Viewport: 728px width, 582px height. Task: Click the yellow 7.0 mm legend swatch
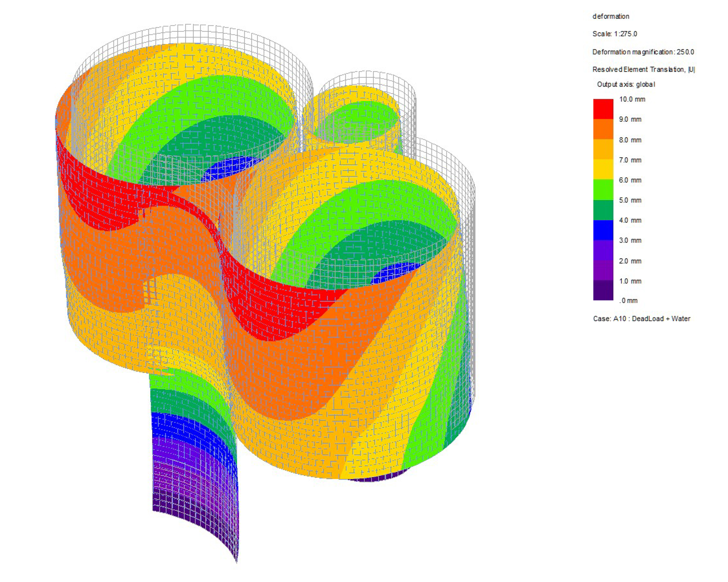(603, 169)
